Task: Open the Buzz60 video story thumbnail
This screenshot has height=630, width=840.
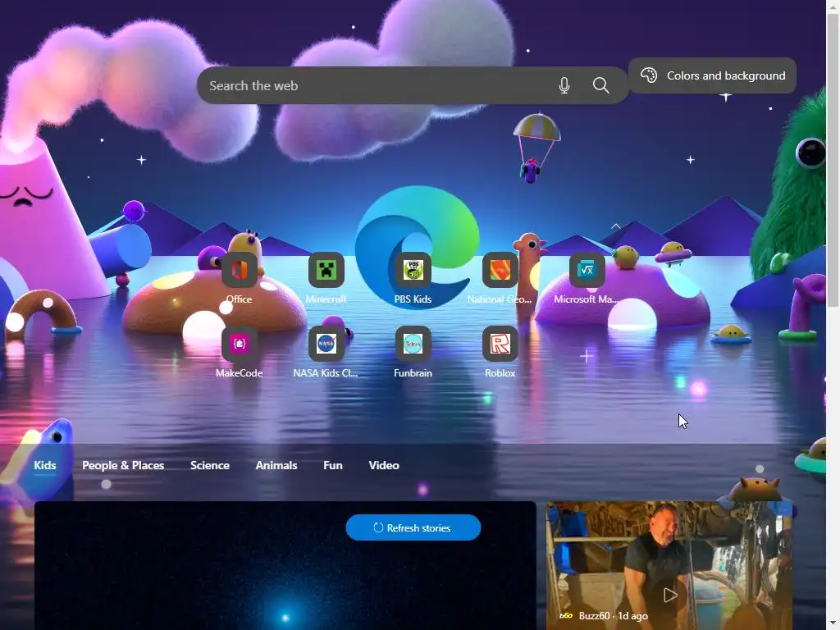Action: point(669,566)
